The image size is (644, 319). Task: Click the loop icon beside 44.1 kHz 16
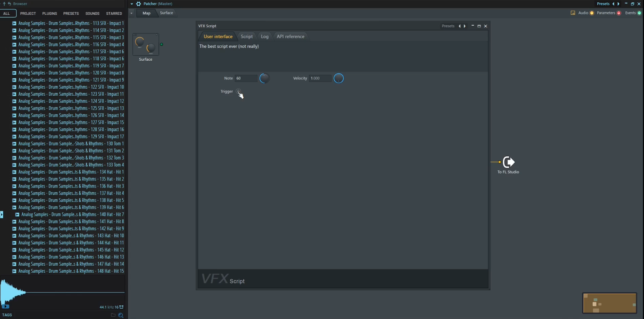(x=121, y=307)
